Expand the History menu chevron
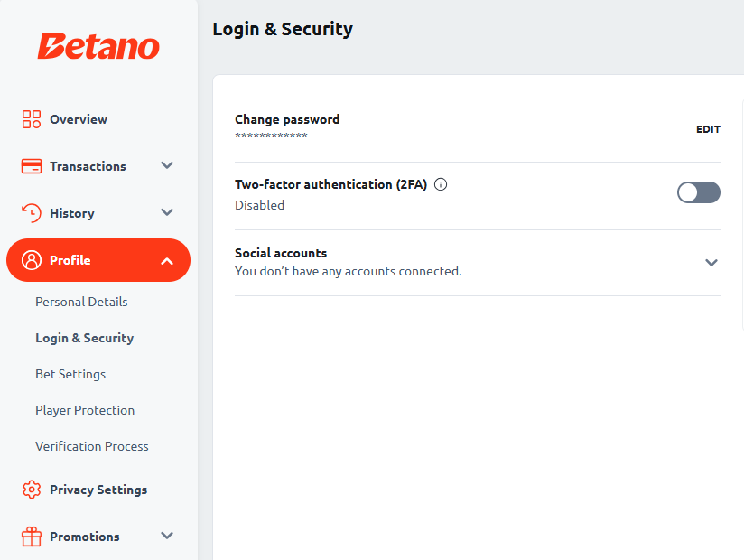This screenshot has height=560, width=744. click(x=167, y=212)
